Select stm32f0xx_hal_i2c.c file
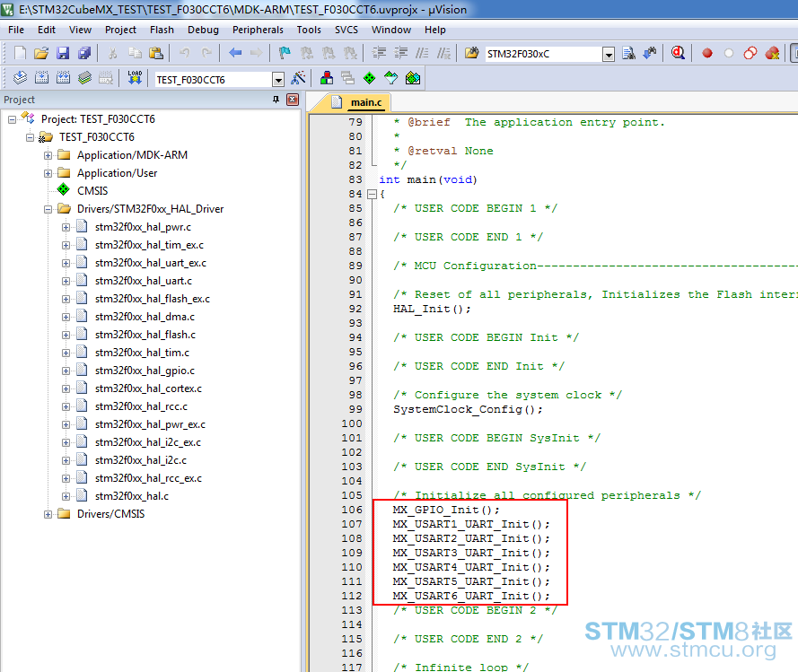Viewport: 798px width, 672px height. [x=140, y=460]
